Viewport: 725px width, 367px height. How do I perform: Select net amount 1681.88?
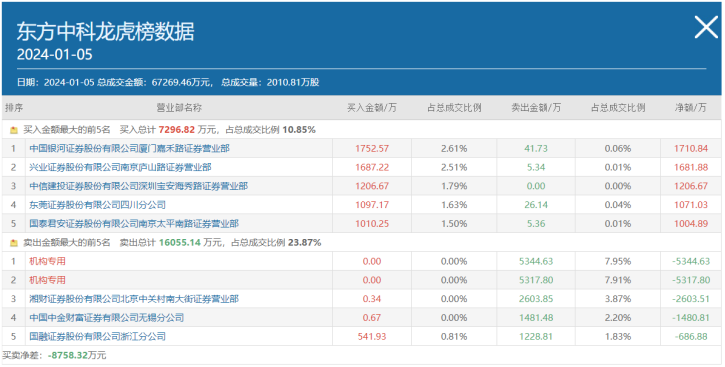point(691,167)
